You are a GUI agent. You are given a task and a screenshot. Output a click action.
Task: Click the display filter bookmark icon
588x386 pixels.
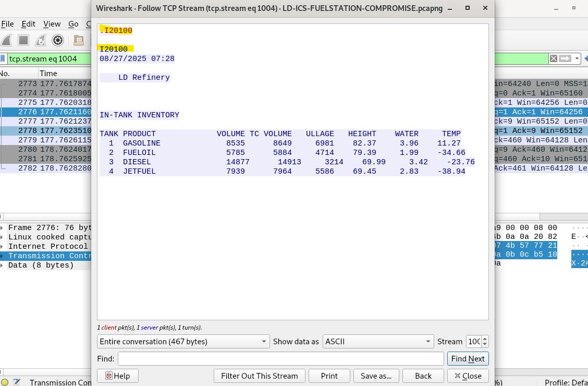[3, 58]
